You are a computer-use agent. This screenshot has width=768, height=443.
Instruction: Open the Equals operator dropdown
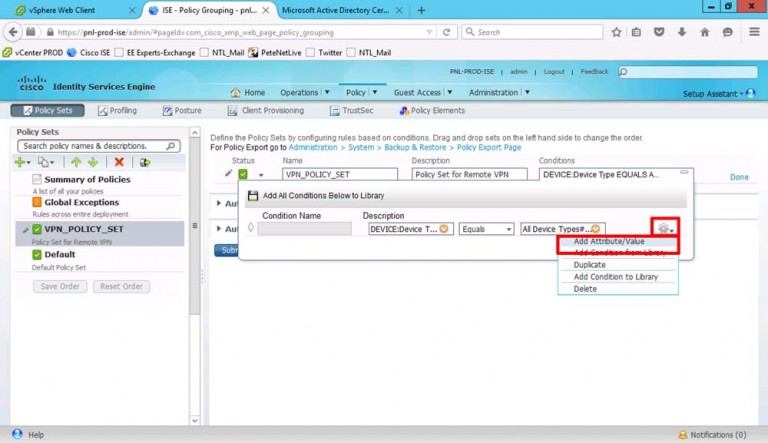pos(486,229)
